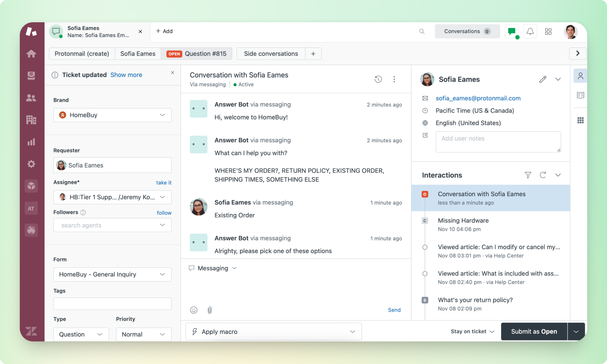Open the Priority Normal dropdown
Screen dimensions: 607x364
pyautogui.click(x=143, y=334)
